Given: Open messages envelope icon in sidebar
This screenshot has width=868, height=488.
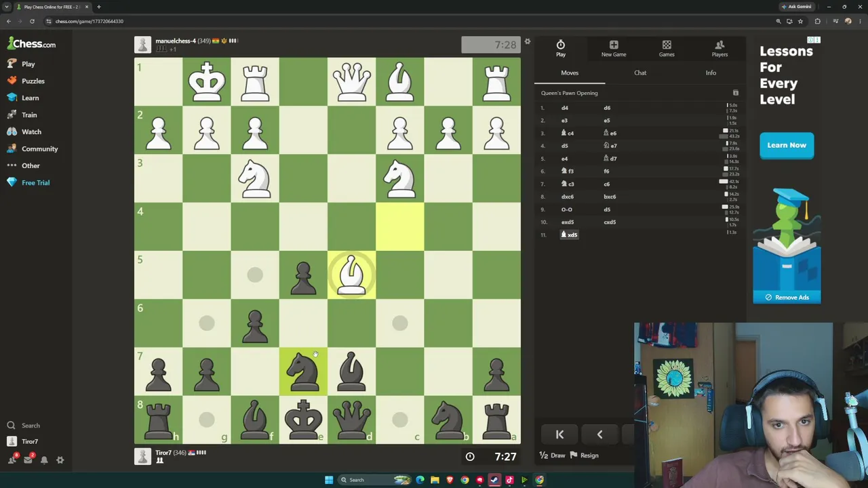Looking at the screenshot, I should point(28,460).
